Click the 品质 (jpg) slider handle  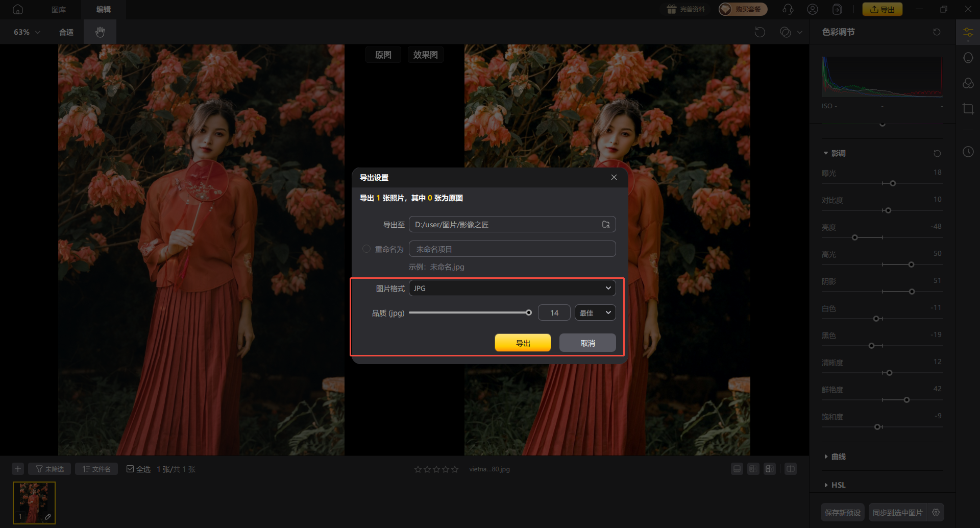pyautogui.click(x=529, y=313)
